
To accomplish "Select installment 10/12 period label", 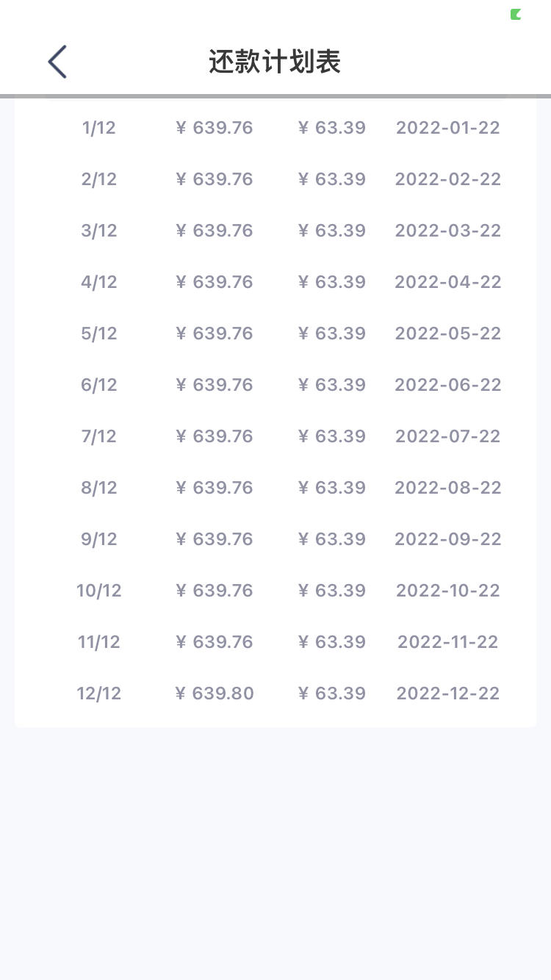I will tap(99, 591).
